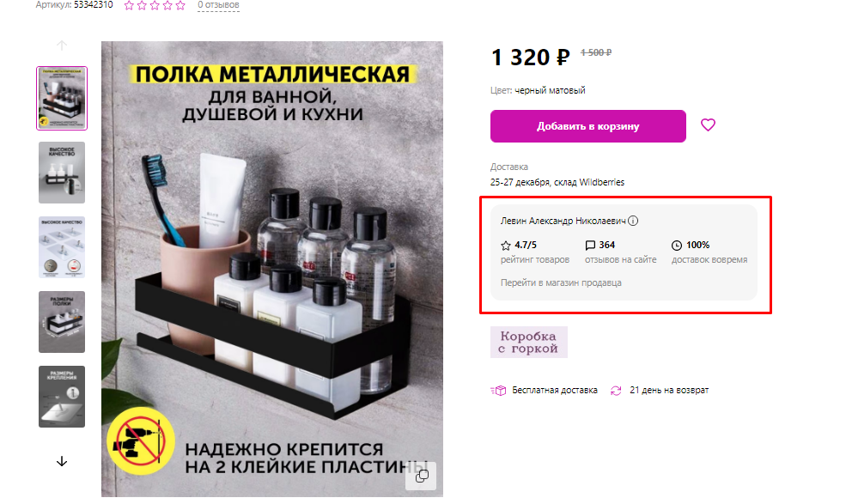Click the star icon next to the 4.7/5 rating
846x504 pixels.
click(506, 245)
